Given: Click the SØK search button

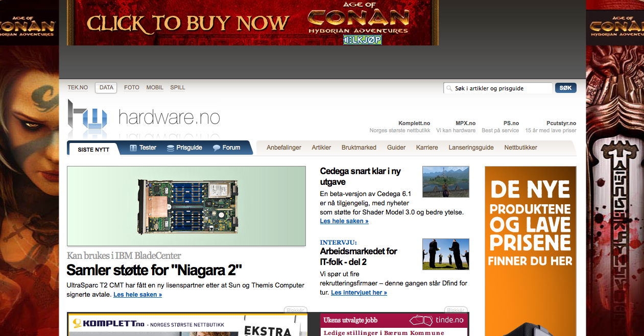Looking at the screenshot, I should tap(566, 88).
